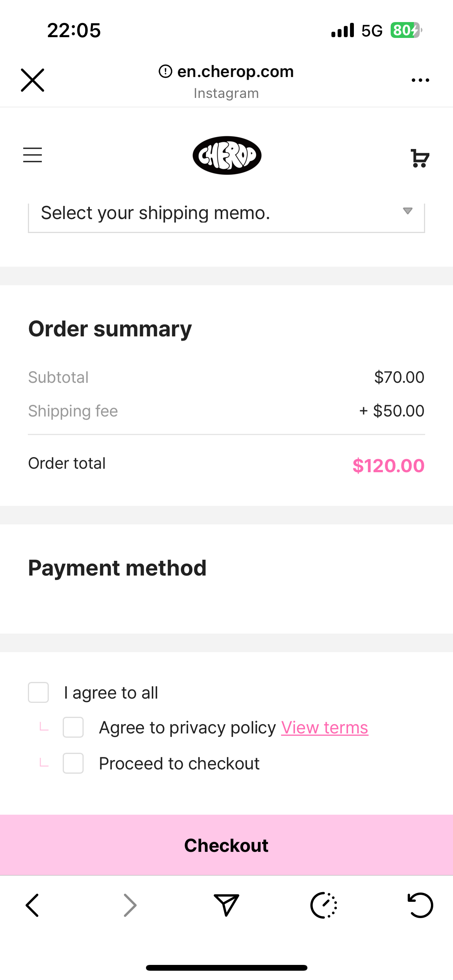Tap the dashed circle activity icon

pyautogui.click(x=324, y=905)
